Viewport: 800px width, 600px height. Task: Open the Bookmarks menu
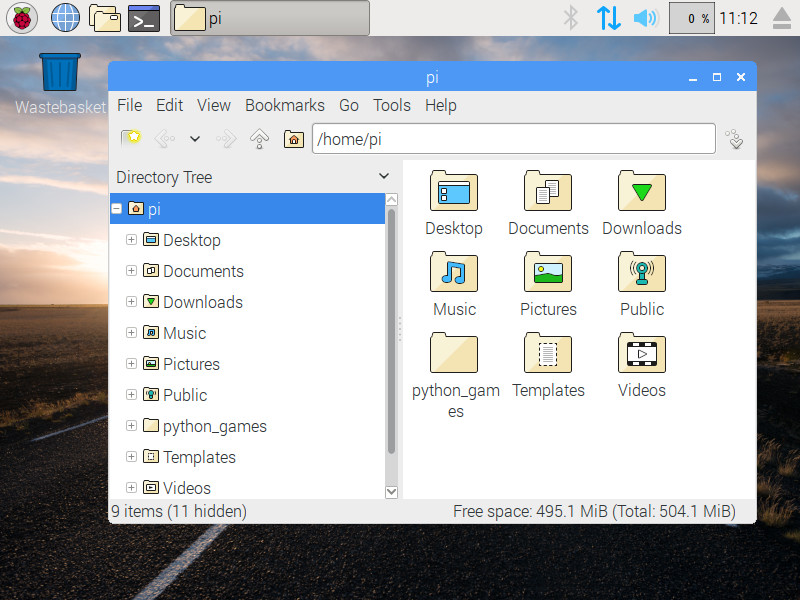click(x=285, y=105)
